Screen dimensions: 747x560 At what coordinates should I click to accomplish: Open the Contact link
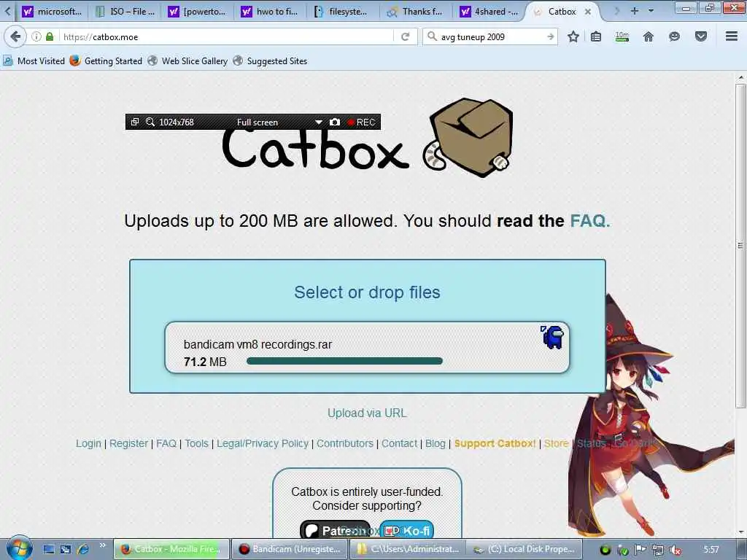399,443
